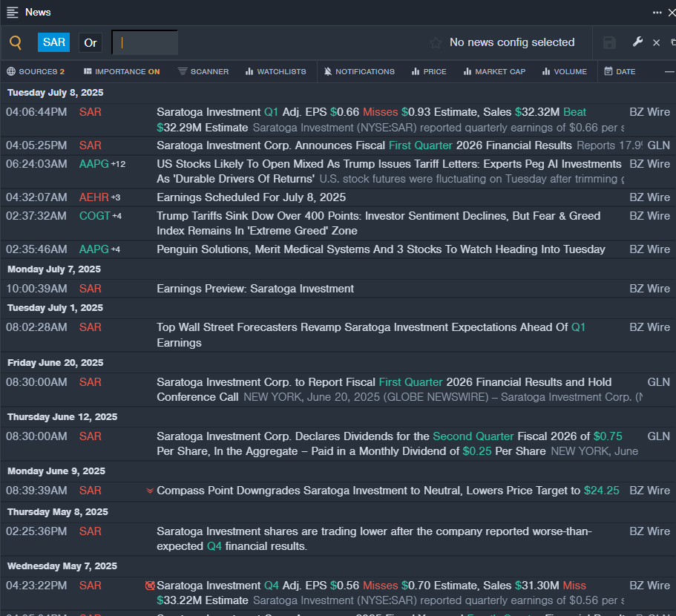676x616 pixels.
Task: Click the Monday July 7, 2025 date header
Action: [x=54, y=269]
